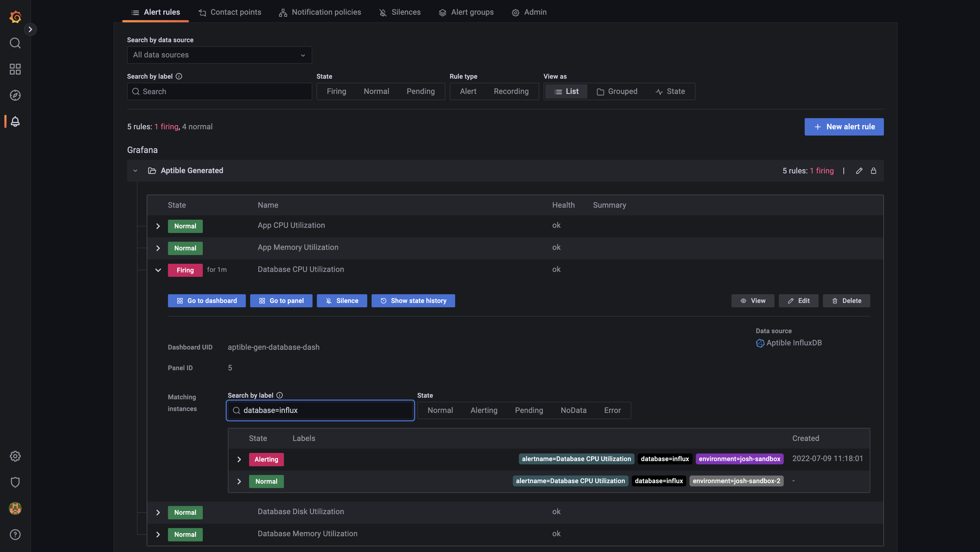Filter instances by Alerting state
Viewport: 980px width, 552px height.
[x=483, y=410]
